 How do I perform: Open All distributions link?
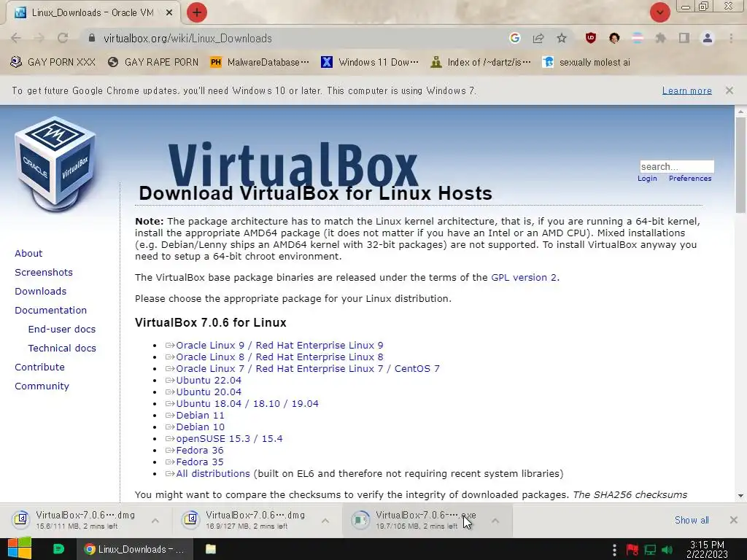pos(213,474)
